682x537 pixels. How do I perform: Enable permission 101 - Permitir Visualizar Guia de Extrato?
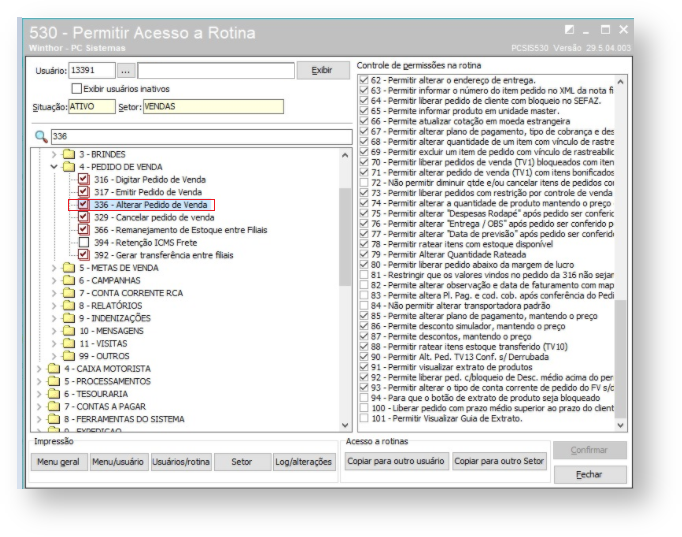click(x=364, y=418)
